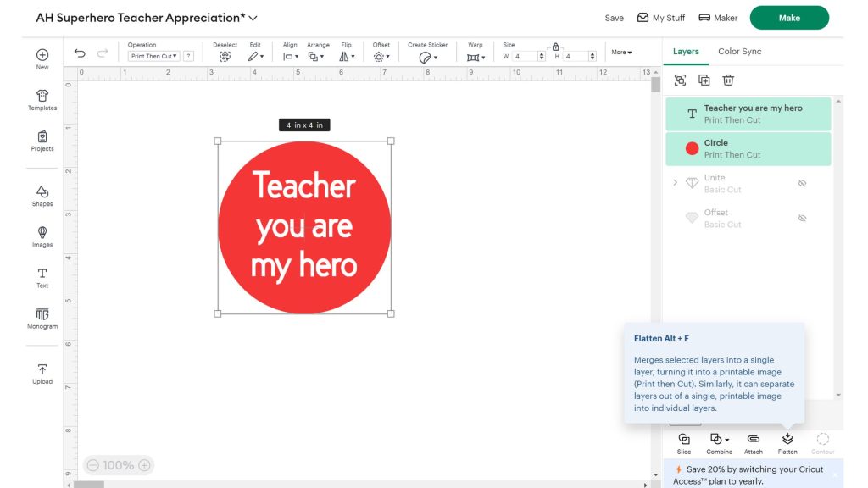The image size is (868, 488).
Task: Duplicate the selected layers
Action: pyautogui.click(x=704, y=80)
